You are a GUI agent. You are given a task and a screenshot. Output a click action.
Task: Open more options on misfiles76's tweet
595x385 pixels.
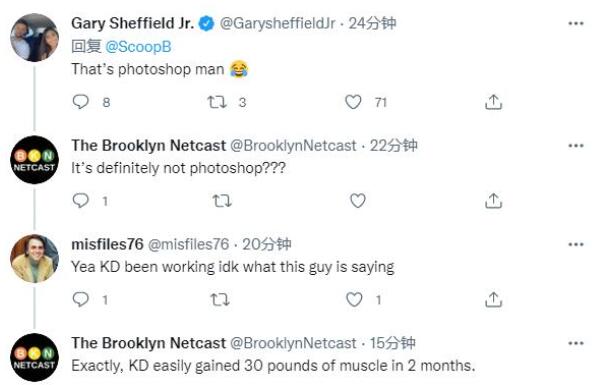576,244
